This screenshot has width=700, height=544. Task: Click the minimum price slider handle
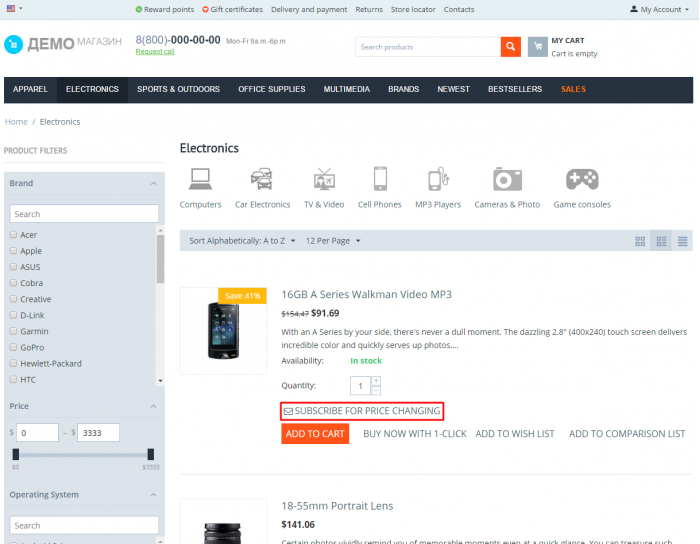[16, 454]
